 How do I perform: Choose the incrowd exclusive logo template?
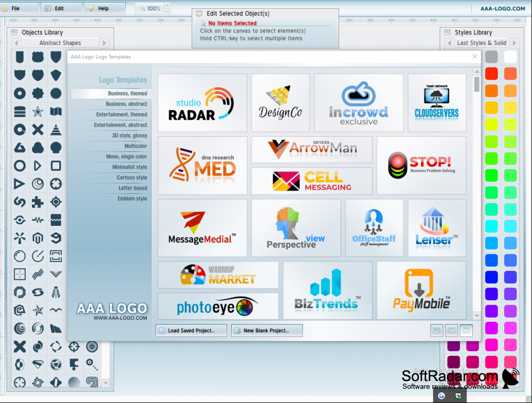(359, 103)
